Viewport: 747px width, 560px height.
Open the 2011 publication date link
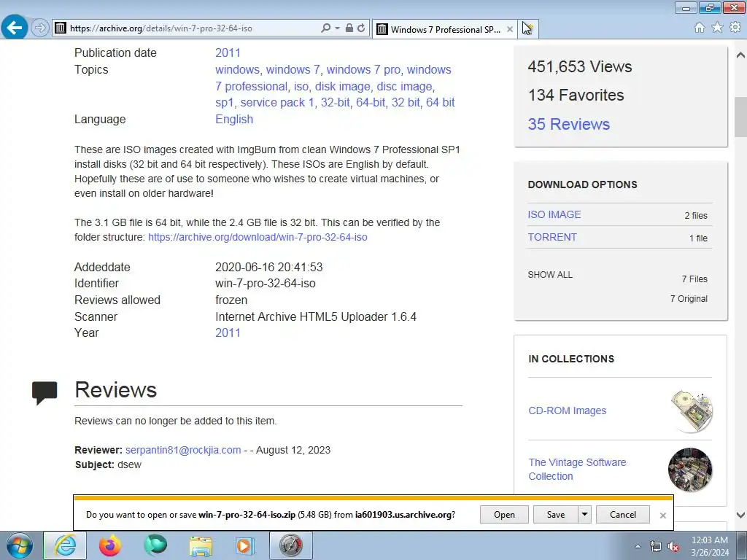pos(228,52)
